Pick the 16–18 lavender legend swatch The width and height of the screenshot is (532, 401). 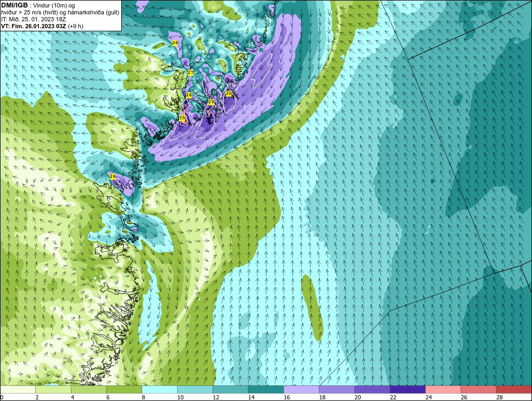[x=301, y=389]
